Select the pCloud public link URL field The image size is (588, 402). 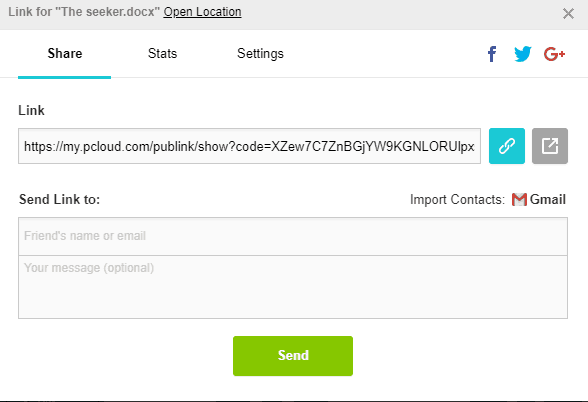pyautogui.click(x=249, y=146)
